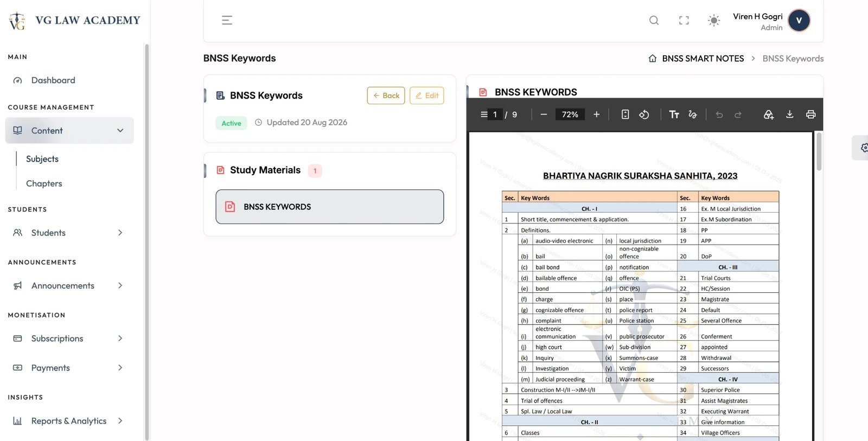This screenshot has height=441, width=868.
Task: Open the Content menu item
Action: point(69,131)
